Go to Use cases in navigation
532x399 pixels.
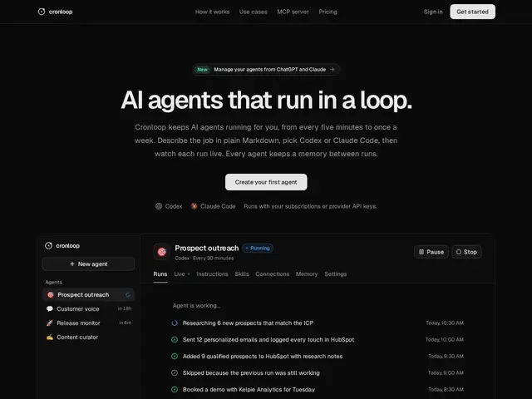click(x=253, y=12)
